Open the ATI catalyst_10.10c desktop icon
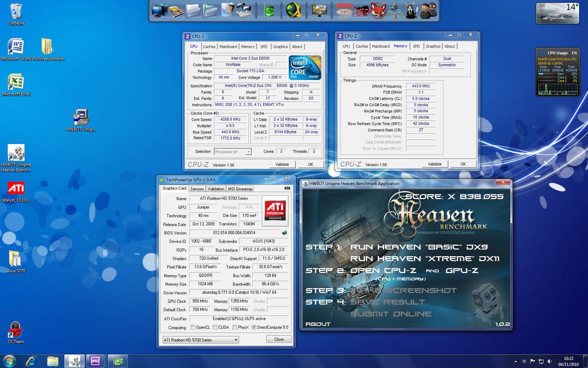The image size is (588, 368). pos(16,191)
